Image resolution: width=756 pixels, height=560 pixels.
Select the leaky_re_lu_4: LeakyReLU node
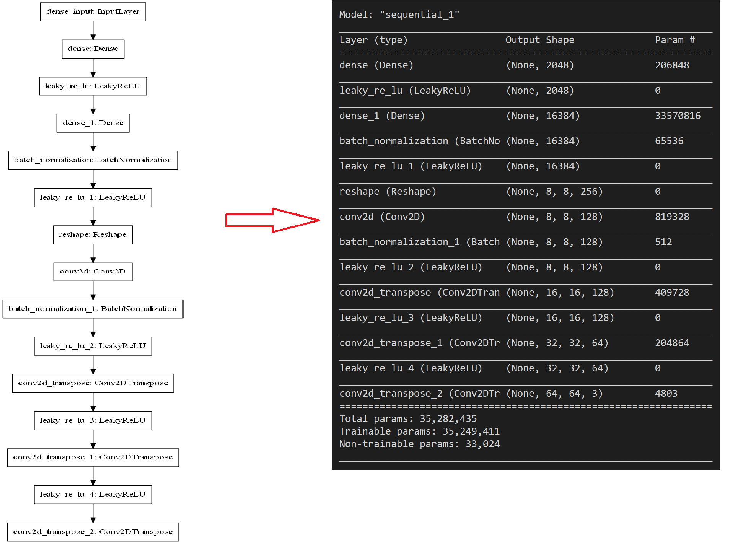(x=93, y=494)
